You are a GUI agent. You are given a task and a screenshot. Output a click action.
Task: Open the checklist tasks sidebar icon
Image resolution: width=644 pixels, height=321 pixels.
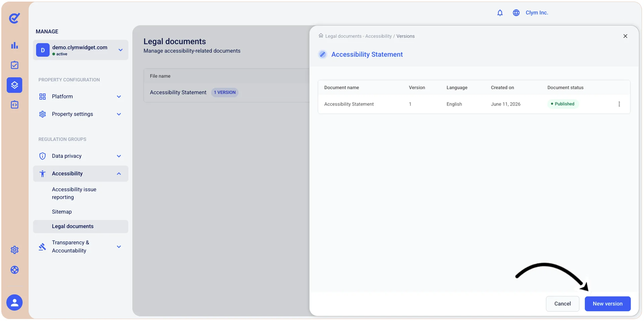click(14, 65)
